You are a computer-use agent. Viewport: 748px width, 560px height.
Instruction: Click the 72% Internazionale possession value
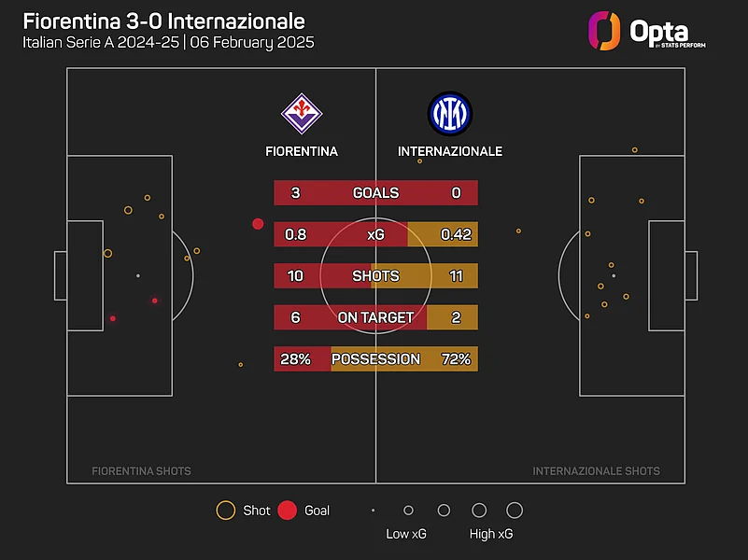pyautogui.click(x=456, y=358)
